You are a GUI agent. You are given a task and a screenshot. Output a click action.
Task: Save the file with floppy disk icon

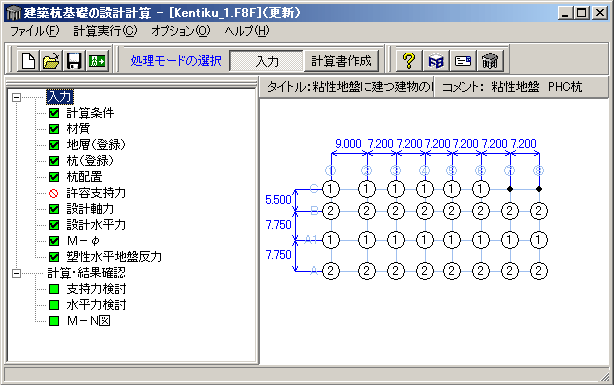(74, 61)
